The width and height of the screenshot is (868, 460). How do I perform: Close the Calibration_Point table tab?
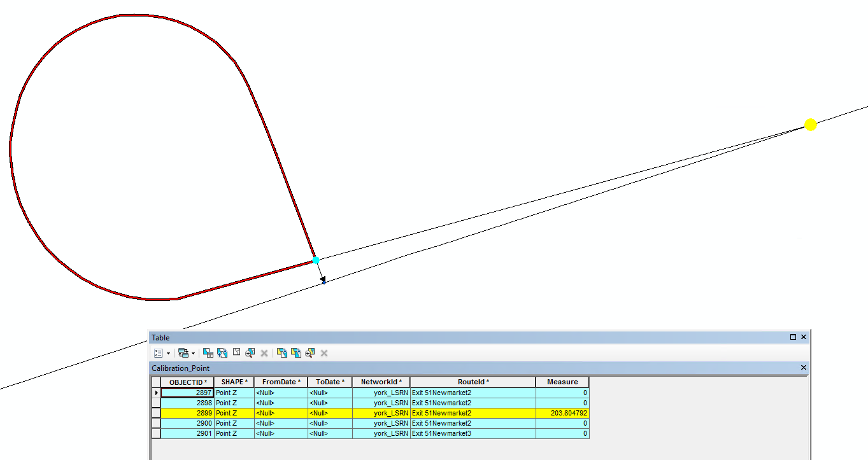(x=803, y=368)
